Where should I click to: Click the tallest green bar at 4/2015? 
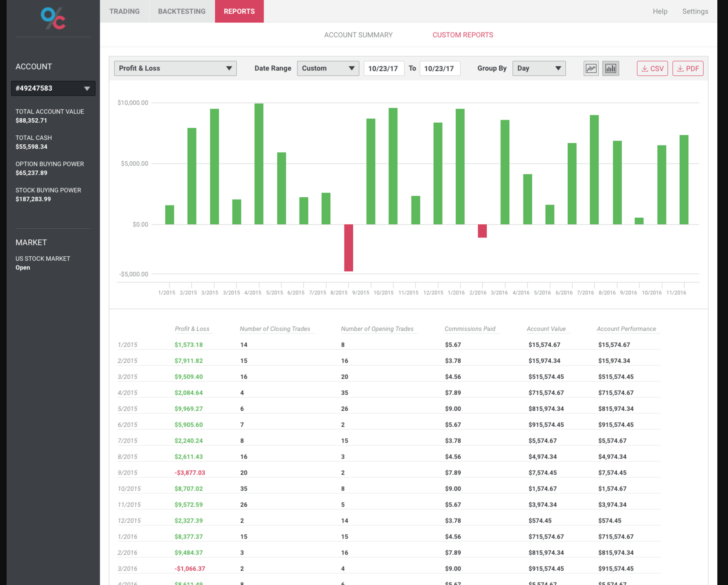pos(259,164)
